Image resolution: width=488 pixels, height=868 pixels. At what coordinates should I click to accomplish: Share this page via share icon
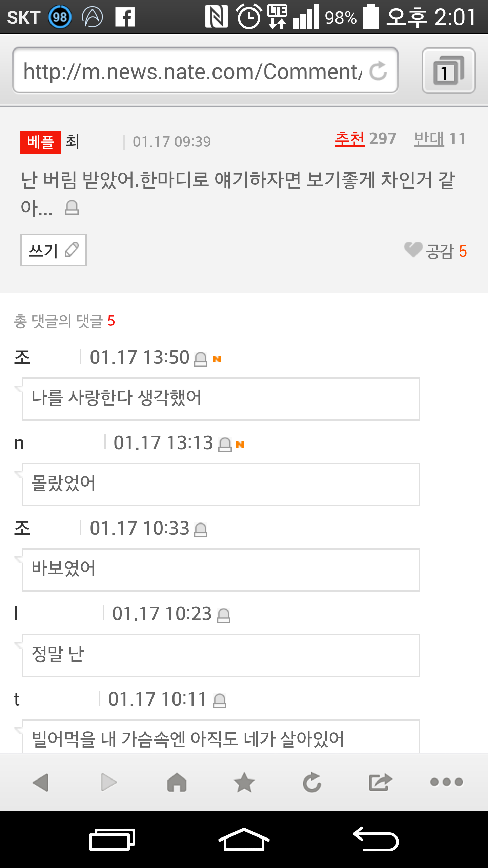point(380,782)
